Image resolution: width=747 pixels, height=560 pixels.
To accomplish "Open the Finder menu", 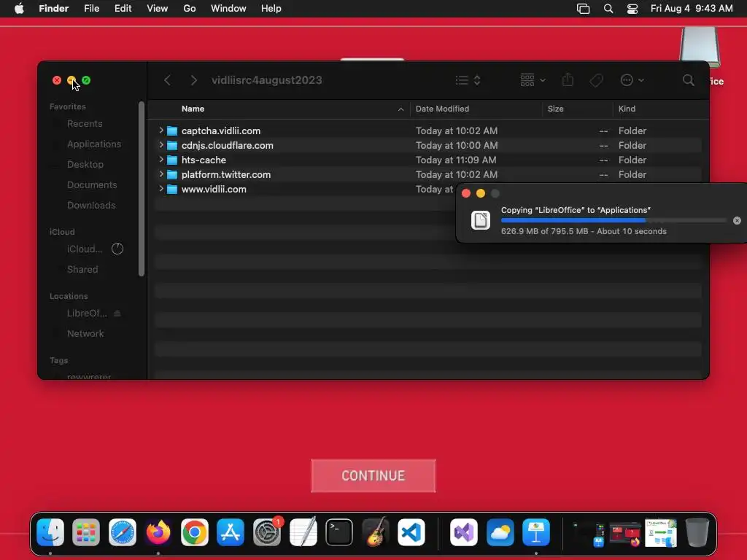I will pyautogui.click(x=53, y=9).
